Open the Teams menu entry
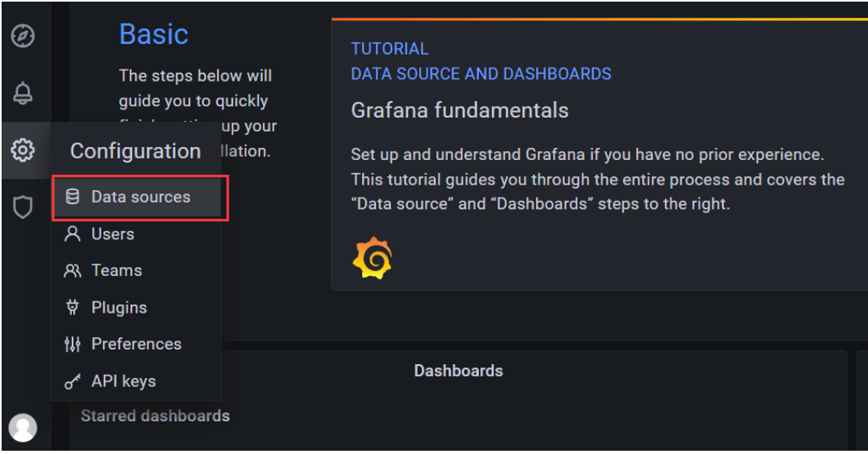The height and width of the screenshot is (454, 868). click(x=135, y=270)
